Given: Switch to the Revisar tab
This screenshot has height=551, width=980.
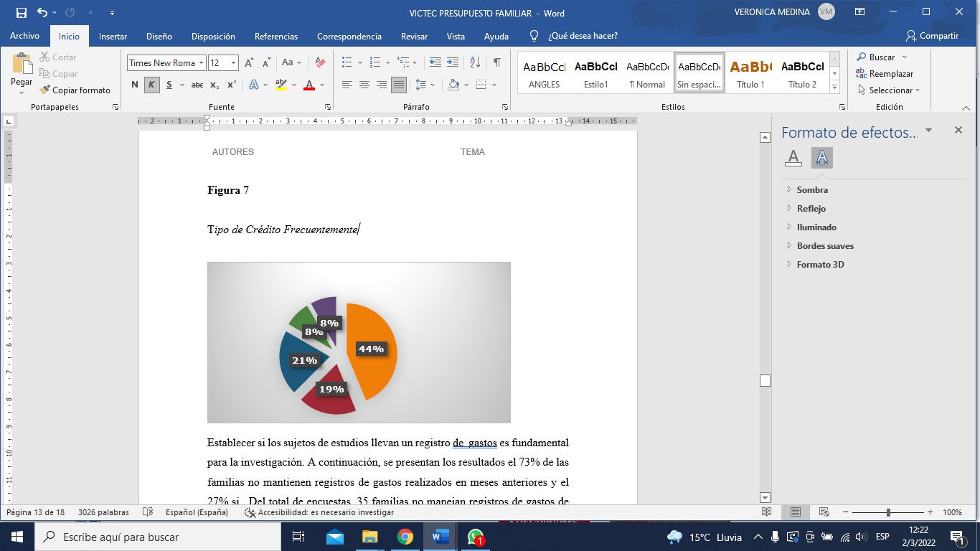Looking at the screenshot, I should tap(415, 36).
